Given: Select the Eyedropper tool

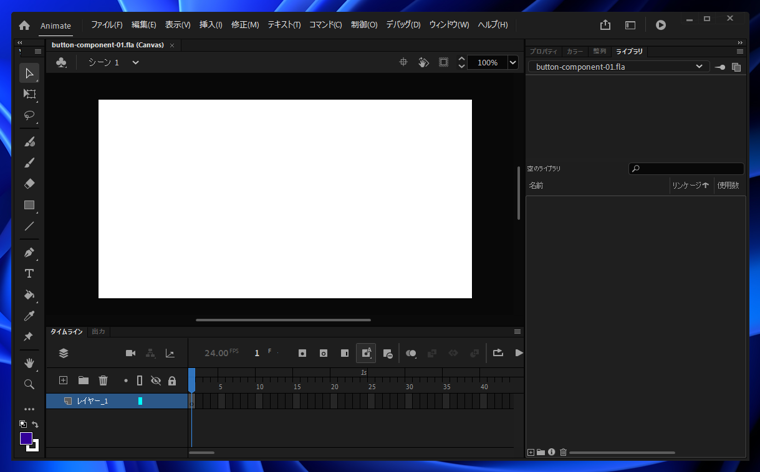Looking at the screenshot, I should click(29, 316).
